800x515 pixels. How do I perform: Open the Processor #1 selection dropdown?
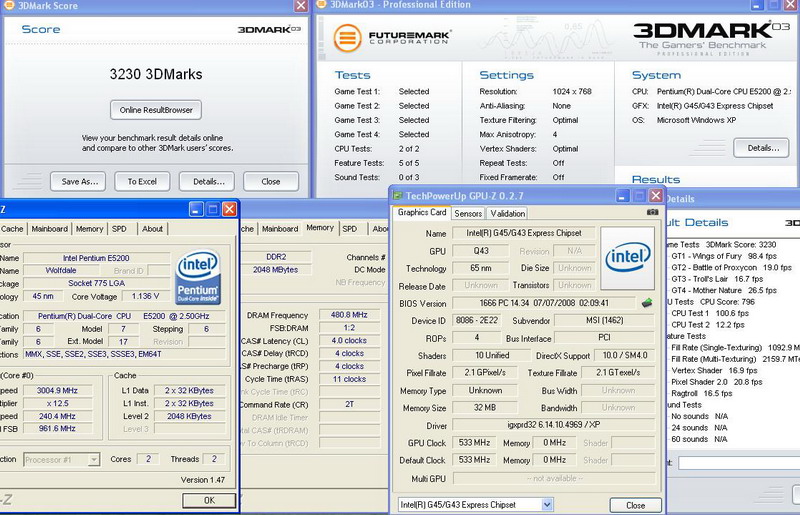click(93, 460)
